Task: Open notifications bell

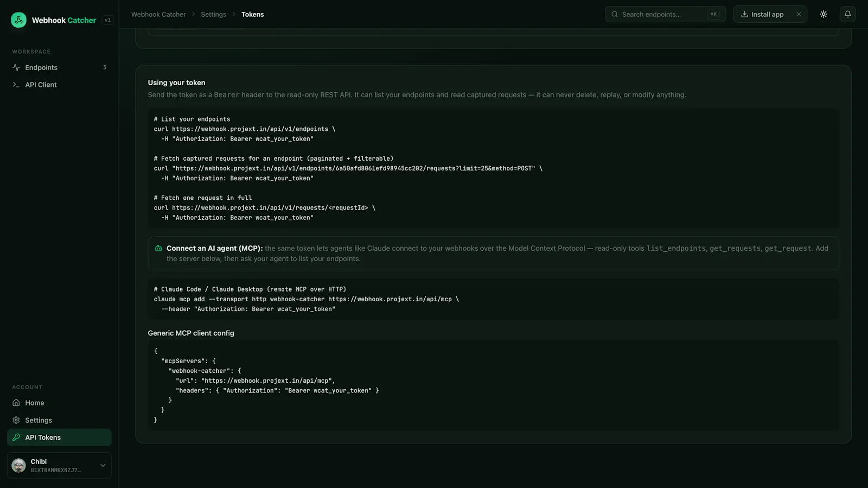Action: 847,14
